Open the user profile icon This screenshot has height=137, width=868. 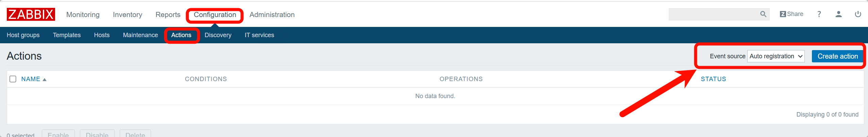(x=839, y=14)
